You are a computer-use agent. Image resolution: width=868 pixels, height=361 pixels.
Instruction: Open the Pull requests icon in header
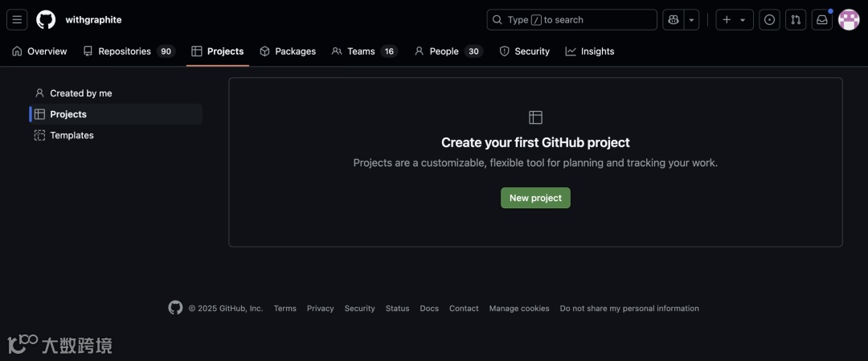[796, 20]
